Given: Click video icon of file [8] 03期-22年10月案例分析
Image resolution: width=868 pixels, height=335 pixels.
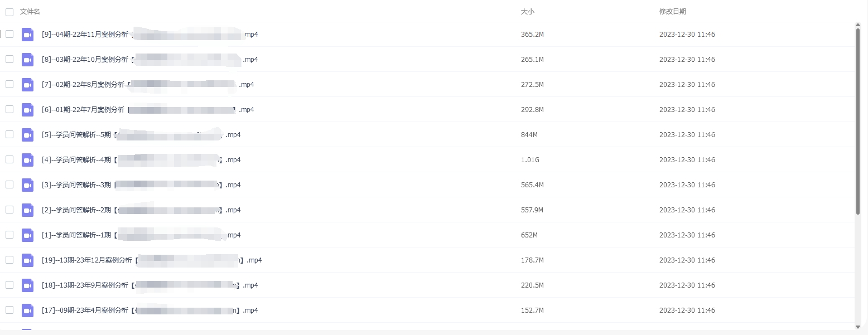Looking at the screenshot, I should 27,60.
